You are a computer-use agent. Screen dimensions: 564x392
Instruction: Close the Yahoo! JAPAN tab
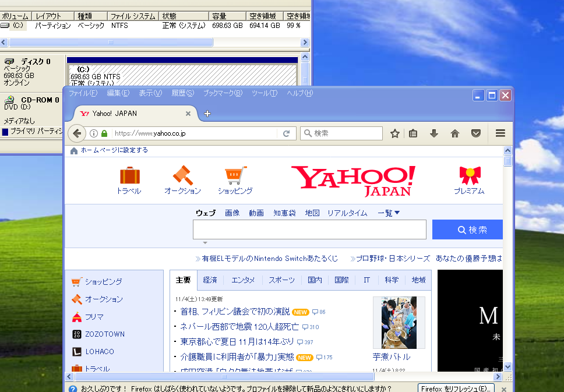tap(188, 114)
